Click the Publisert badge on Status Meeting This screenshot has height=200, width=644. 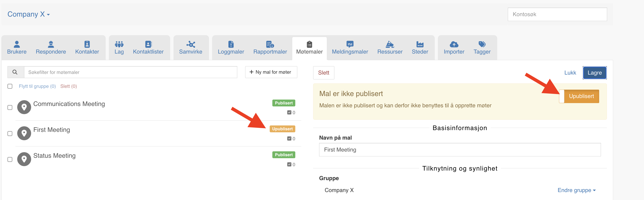284,155
